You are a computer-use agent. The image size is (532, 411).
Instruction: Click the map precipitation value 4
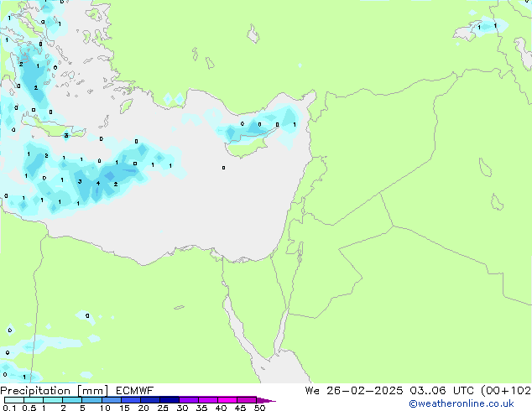[98, 184]
